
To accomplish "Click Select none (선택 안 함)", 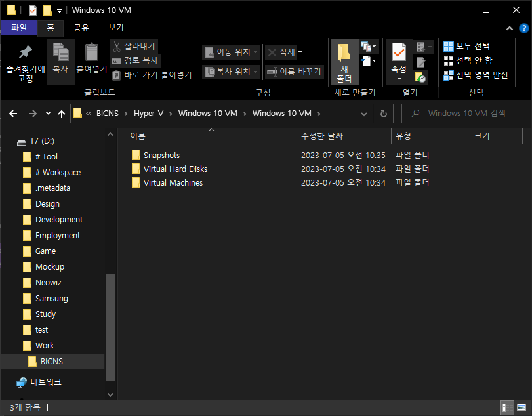I will pyautogui.click(x=468, y=61).
